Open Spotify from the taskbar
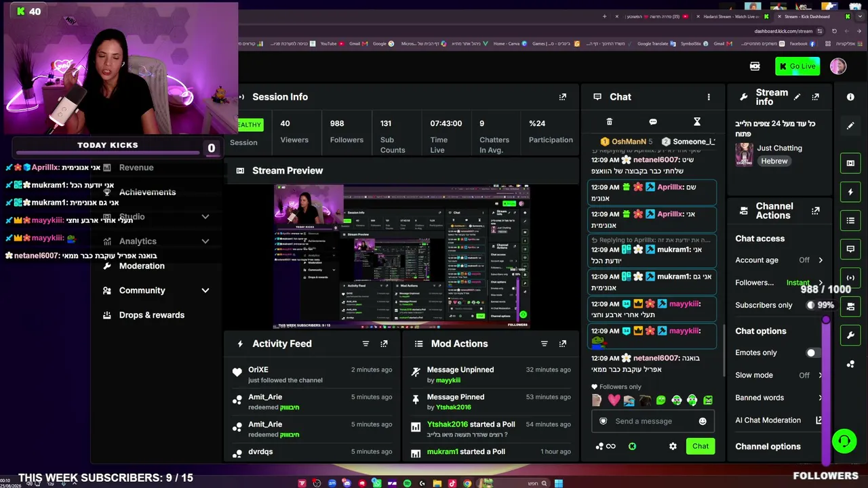Image resolution: width=868 pixels, height=488 pixels. pyautogui.click(x=407, y=483)
